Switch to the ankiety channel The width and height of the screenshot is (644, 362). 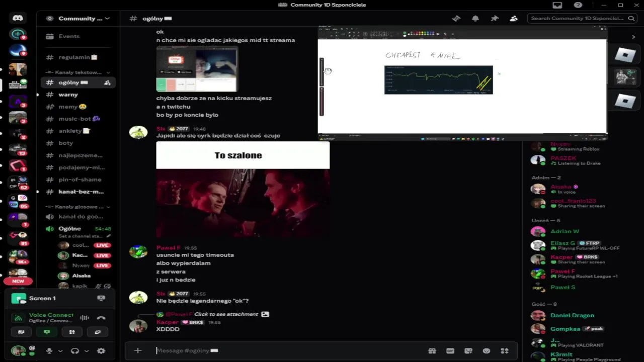(78, 131)
